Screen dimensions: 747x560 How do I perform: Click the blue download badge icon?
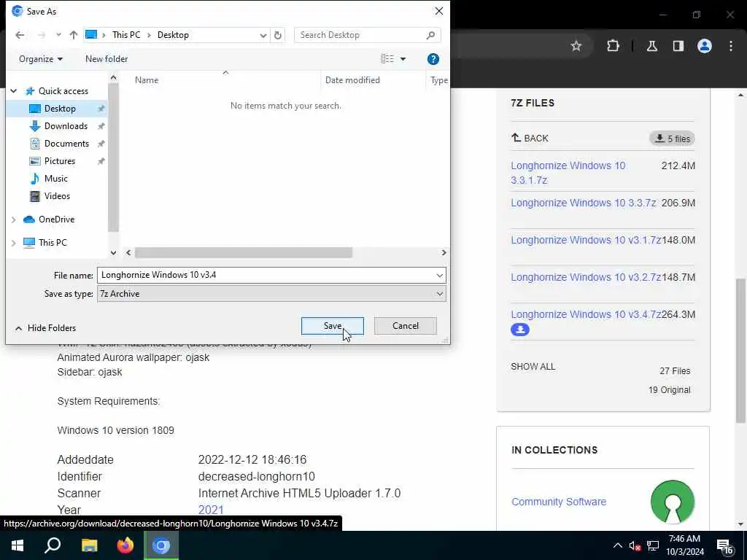click(519, 330)
